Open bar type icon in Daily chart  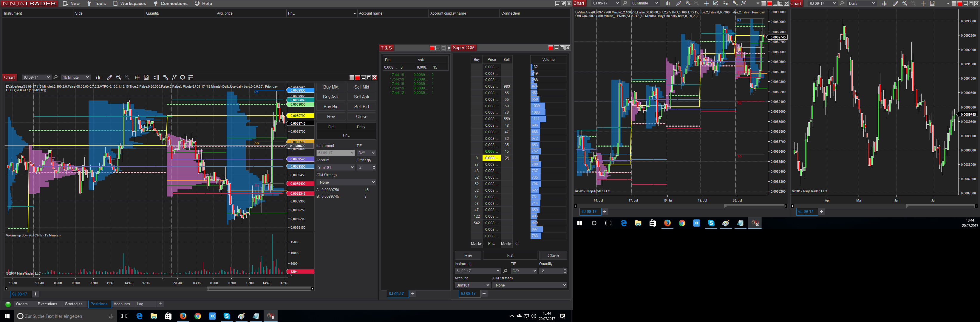(x=884, y=3)
